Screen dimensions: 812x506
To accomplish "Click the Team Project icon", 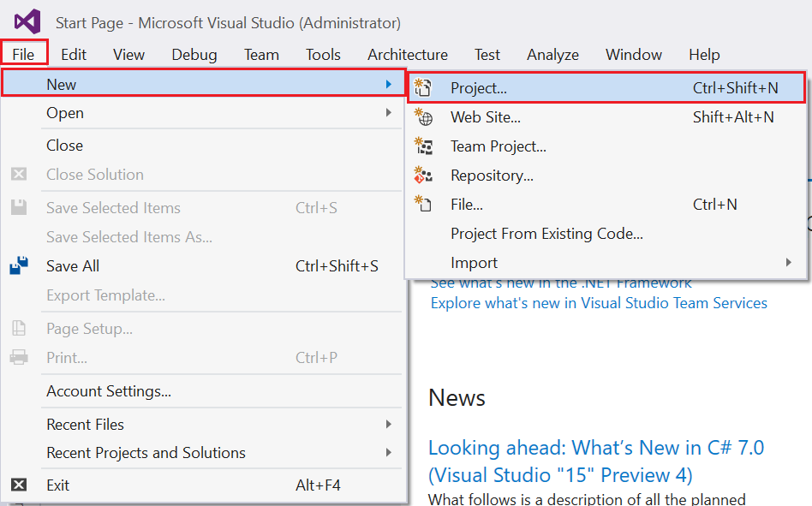I will [423, 146].
